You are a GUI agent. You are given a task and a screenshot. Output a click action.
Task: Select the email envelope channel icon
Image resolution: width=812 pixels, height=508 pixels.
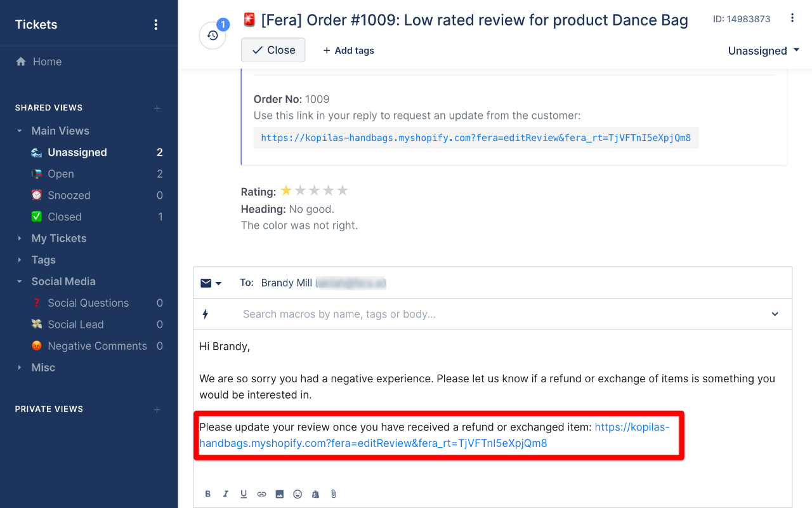tap(207, 283)
